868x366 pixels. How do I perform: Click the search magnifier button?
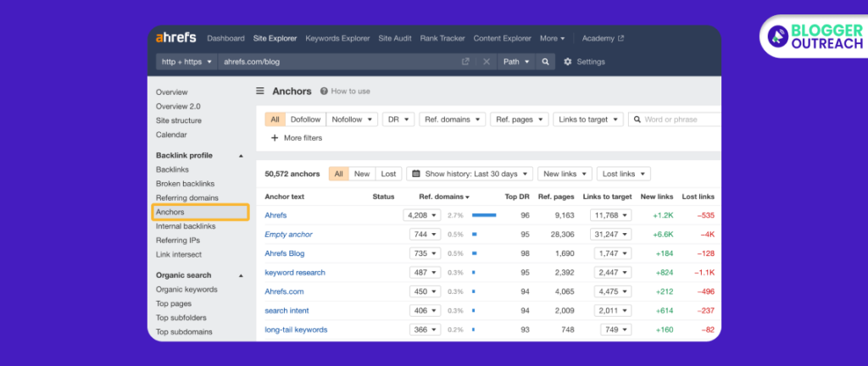pyautogui.click(x=545, y=62)
